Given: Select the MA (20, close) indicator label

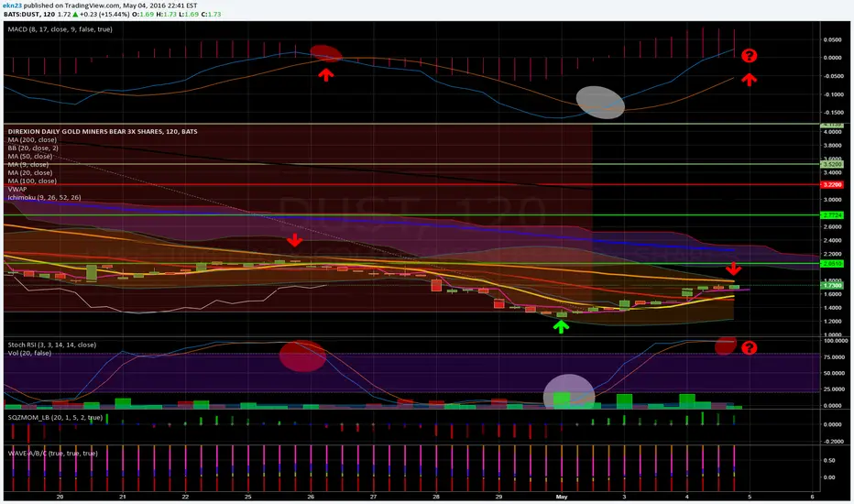Looking at the screenshot, I should click(x=30, y=172).
